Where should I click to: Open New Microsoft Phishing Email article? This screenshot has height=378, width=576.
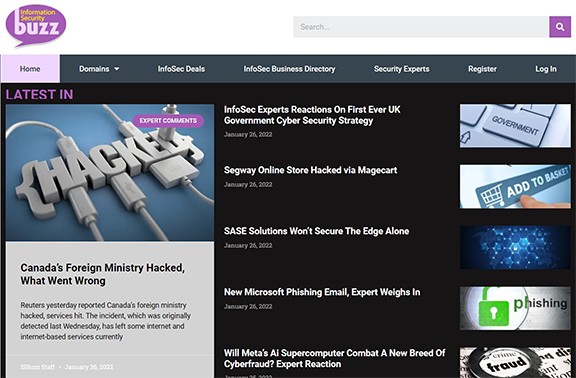pos(322,292)
